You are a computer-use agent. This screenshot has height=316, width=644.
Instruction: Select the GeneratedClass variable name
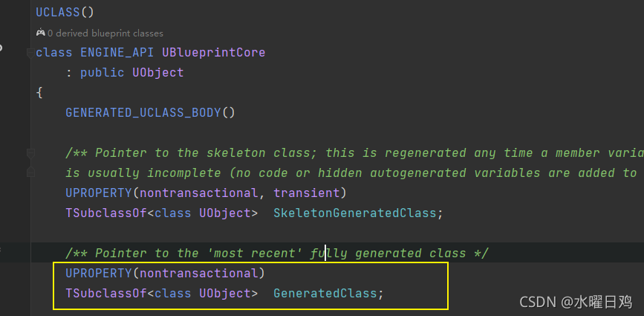325,294
